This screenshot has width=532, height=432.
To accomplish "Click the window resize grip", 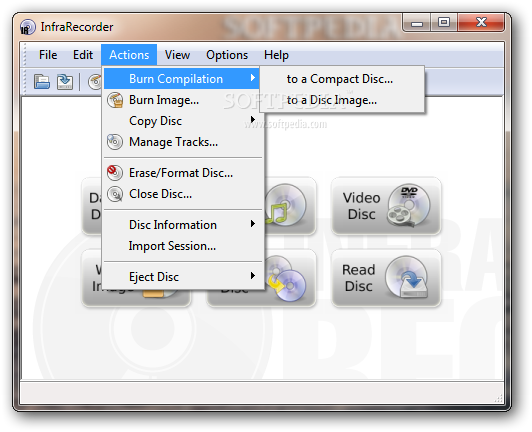I will click(498, 398).
